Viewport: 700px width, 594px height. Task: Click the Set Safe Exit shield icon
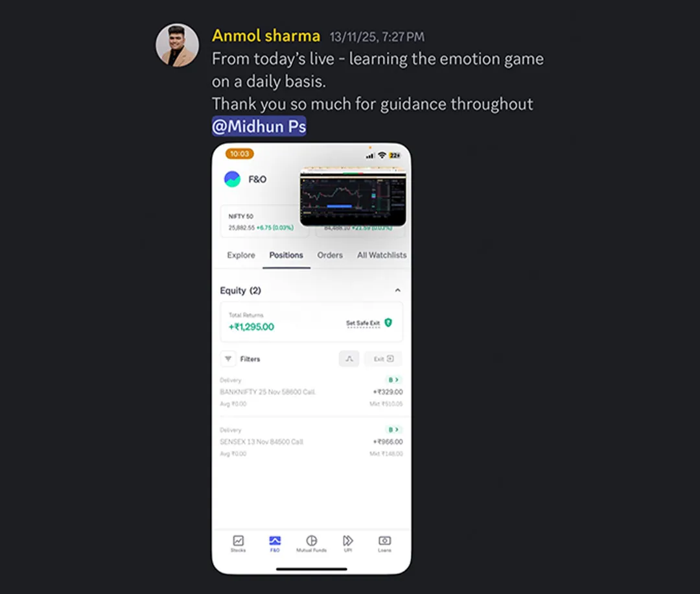pos(388,322)
